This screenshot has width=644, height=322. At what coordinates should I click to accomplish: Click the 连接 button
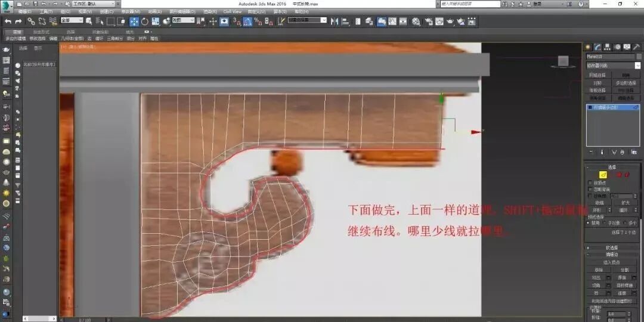622,293
